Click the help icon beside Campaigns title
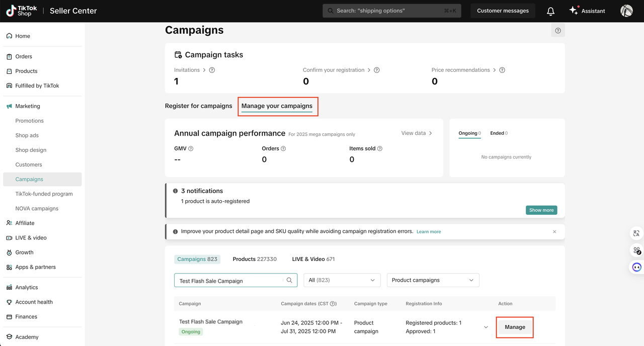This screenshot has width=644, height=346. coord(558,31)
